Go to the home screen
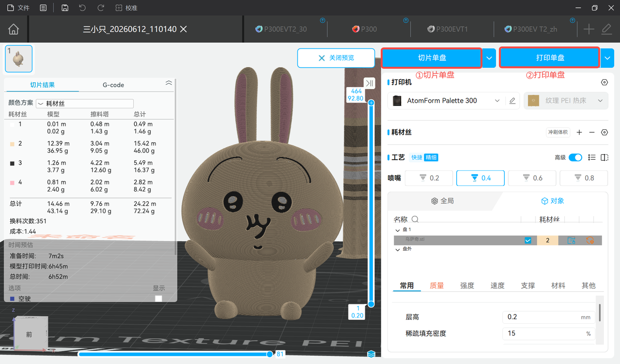 14,29
